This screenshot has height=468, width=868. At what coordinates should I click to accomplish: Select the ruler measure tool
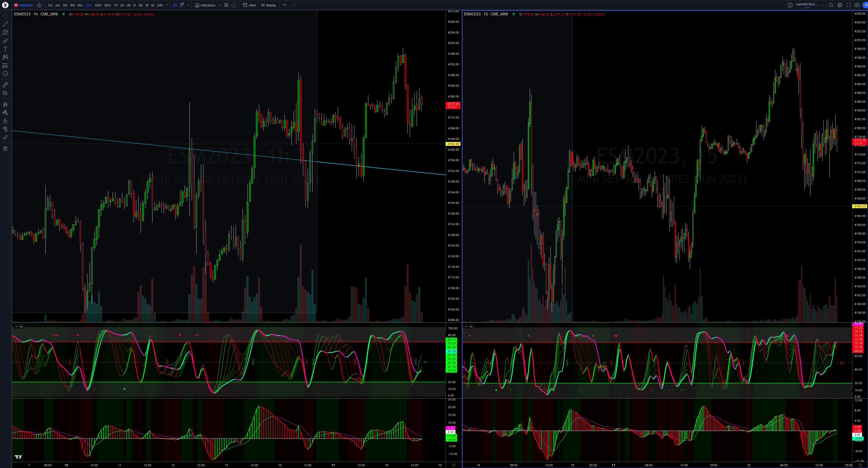pyautogui.click(x=5, y=85)
